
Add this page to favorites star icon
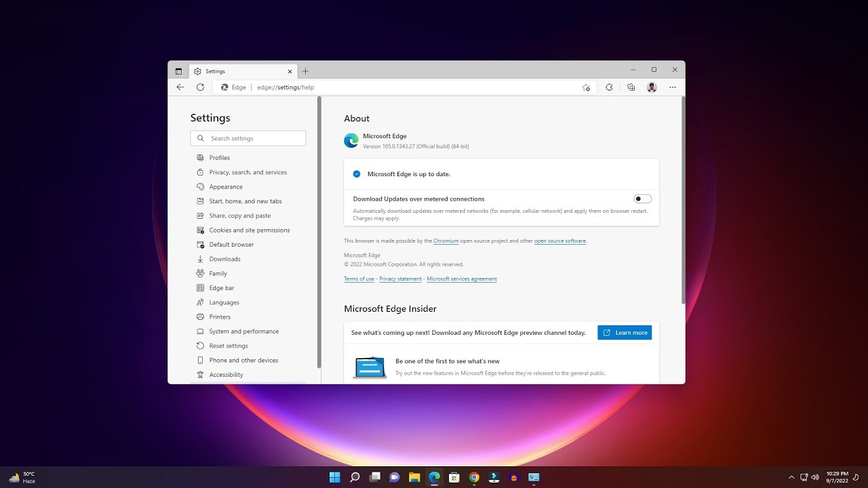click(x=586, y=87)
